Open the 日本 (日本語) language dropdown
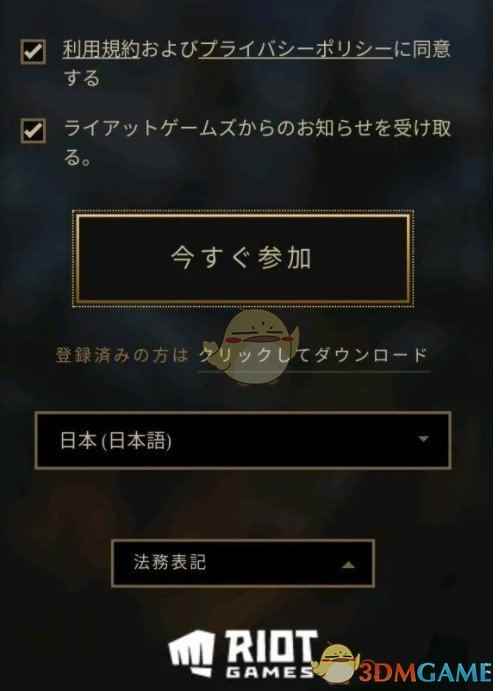The height and width of the screenshot is (691, 503). pyautogui.click(x=243, y=440)
